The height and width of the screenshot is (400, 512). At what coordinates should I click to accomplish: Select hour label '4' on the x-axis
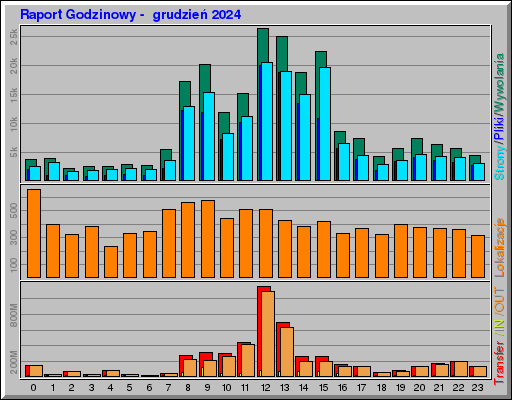pyautogui.click(x=110, y=388)
